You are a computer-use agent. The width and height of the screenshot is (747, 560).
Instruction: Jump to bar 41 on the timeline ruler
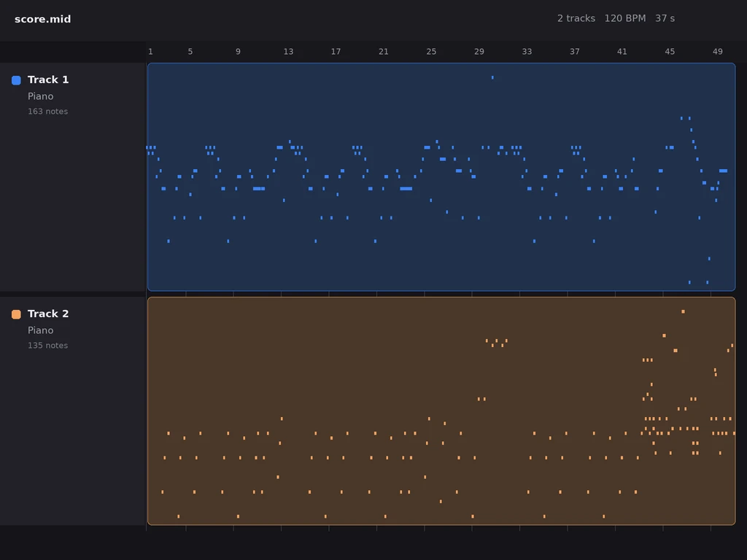click(x=622, y=52)
